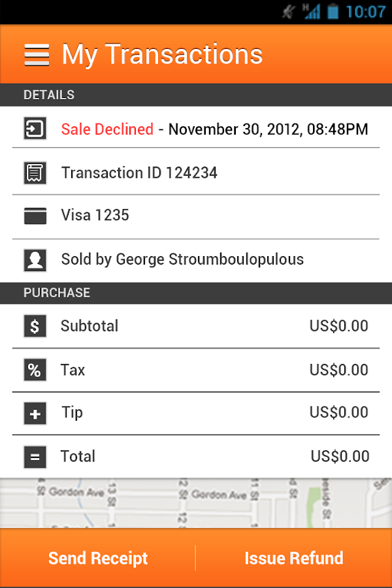Select the red Sale Declined text
The width and height of the screenshot is (392, 588).
pyautogui.click(x=107, y=129)
